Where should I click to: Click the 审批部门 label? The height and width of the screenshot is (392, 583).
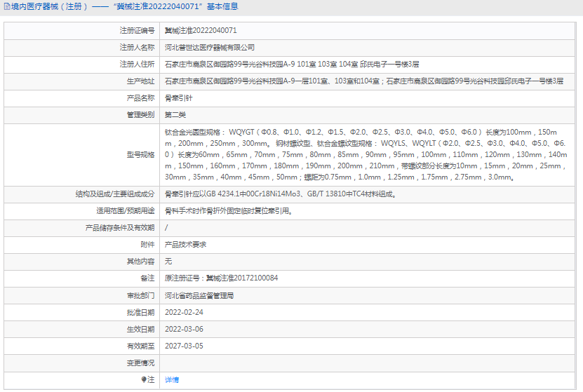click(140, 296)
